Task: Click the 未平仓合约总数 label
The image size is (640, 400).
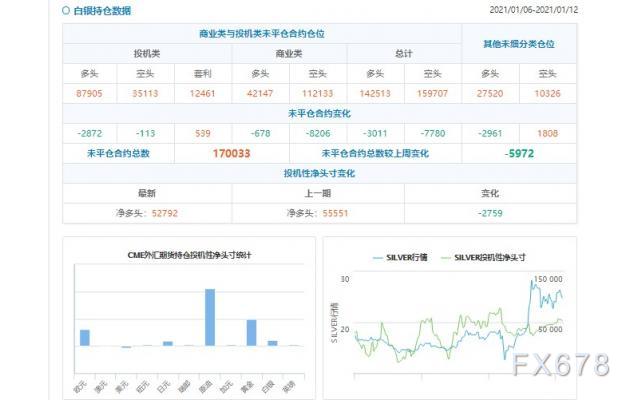Action: (x=118, y=153)
